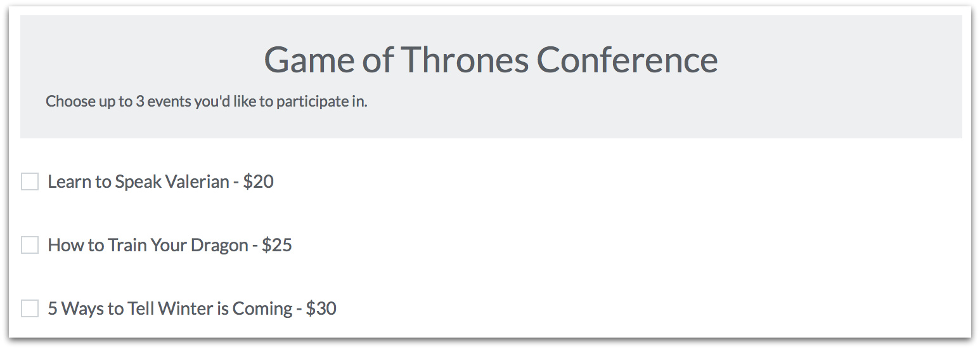980x349 pixels.
Task: Select the checkbox for the $30 event
Action: (30, 308)
